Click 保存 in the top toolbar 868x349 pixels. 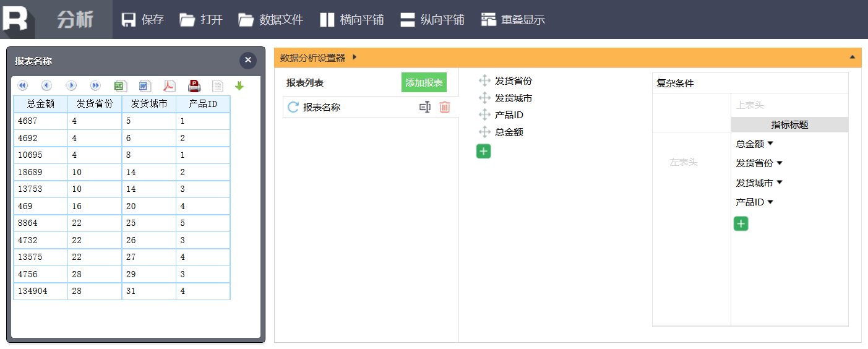142,19
